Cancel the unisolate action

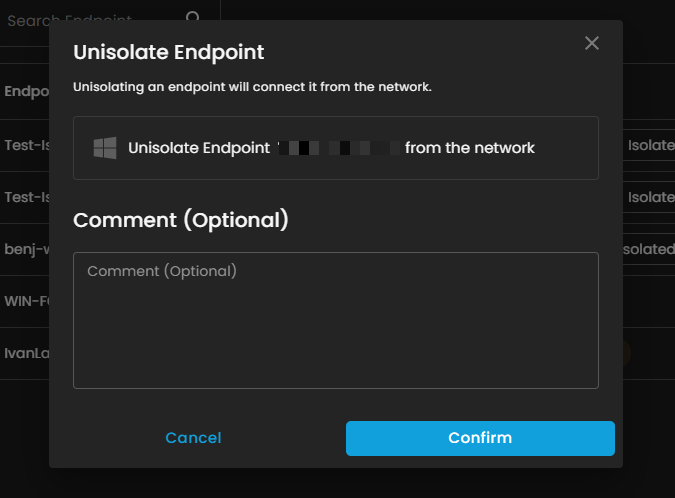193,438
